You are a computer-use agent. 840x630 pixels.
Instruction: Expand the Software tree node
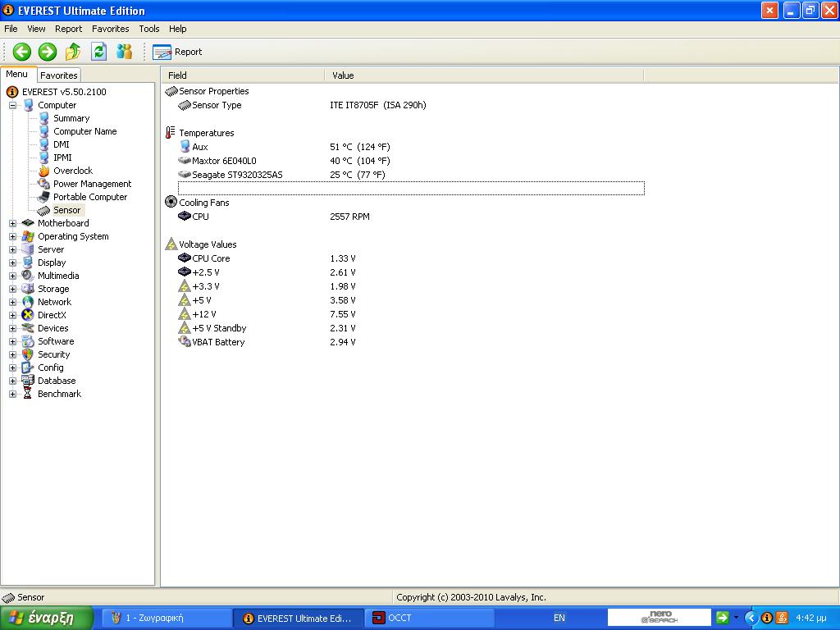click(x=13, y=341)
